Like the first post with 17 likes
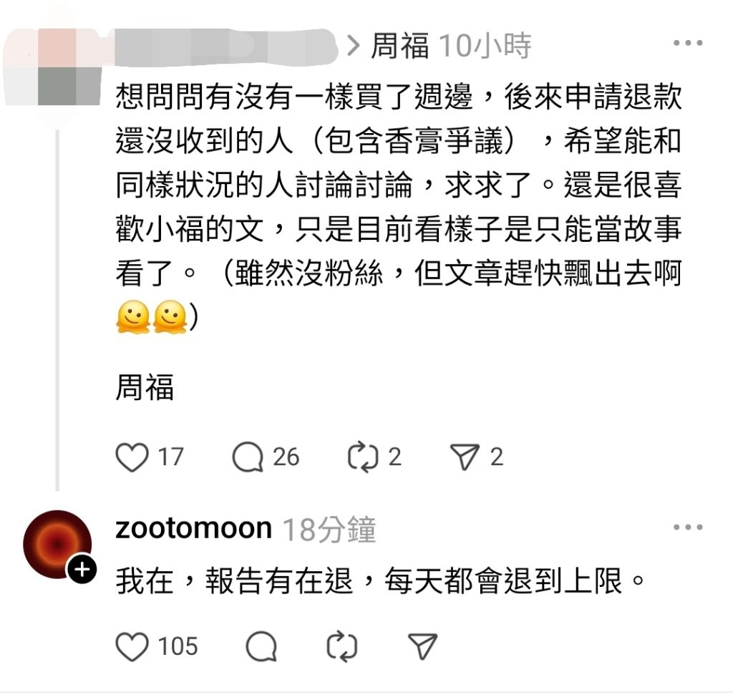 pos(132,457)
